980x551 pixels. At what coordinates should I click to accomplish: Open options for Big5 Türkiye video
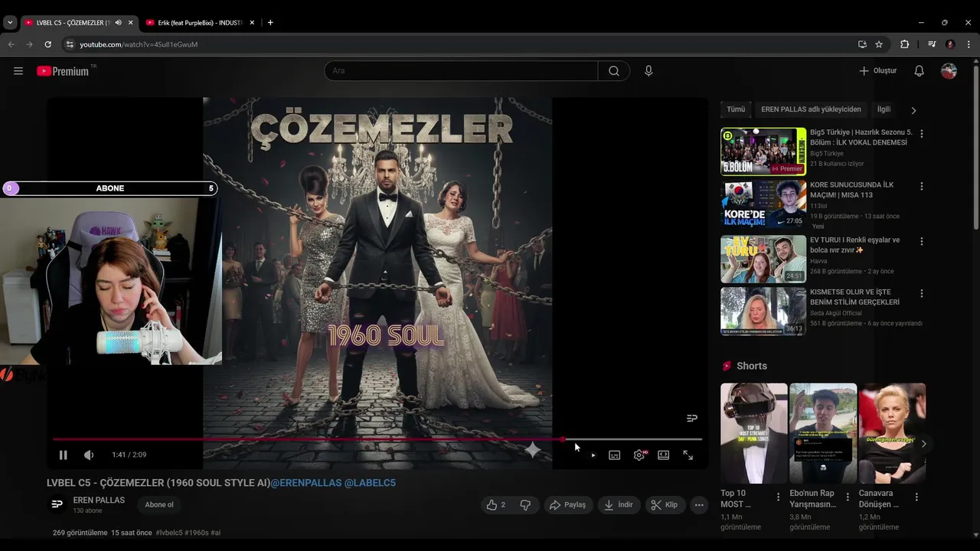pyautogui.click(x=922, y=134)
